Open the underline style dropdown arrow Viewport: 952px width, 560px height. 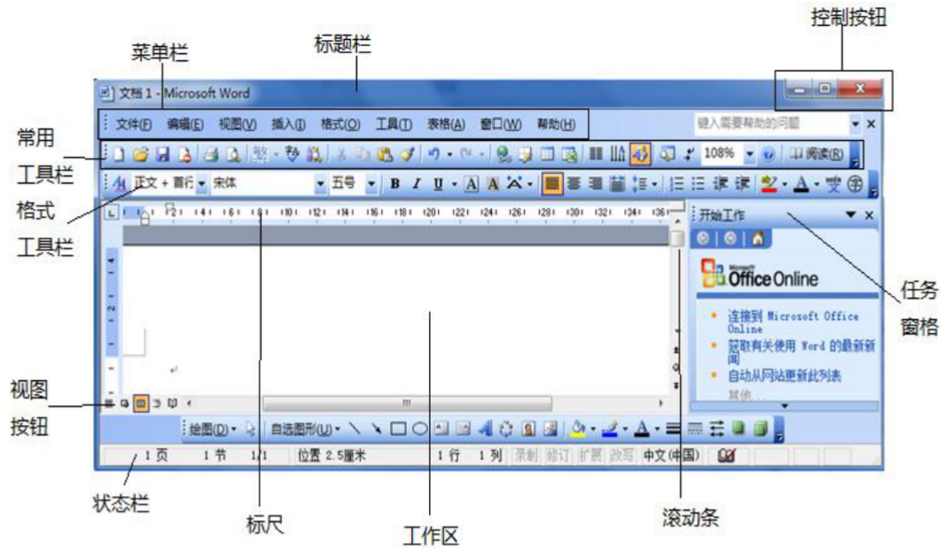coord(454,183)
